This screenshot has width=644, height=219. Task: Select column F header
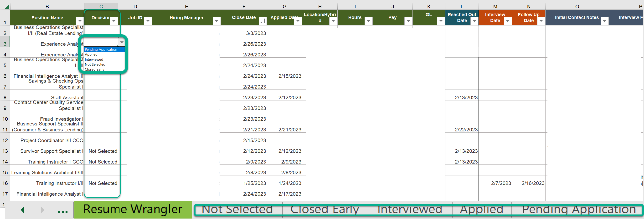pyautogui.click(x=244, y=6)
